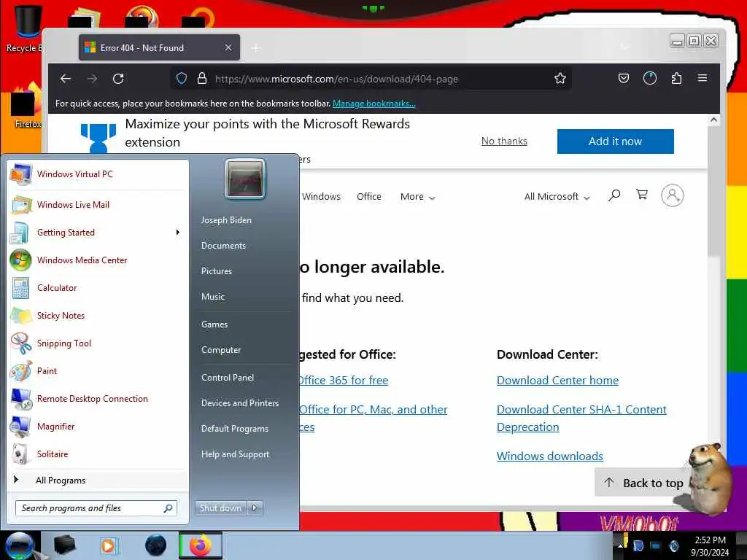Expand the More navigation dropdown
The height and width of the screenshot is (560, 747).
[418, 197]
